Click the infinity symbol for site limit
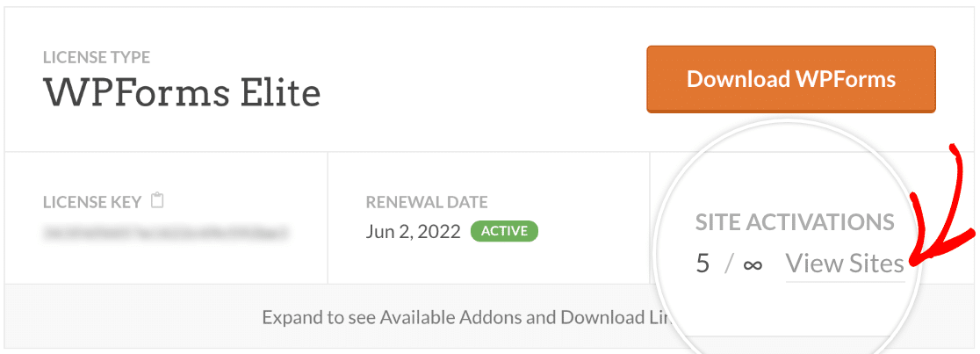 pos(753,264)
